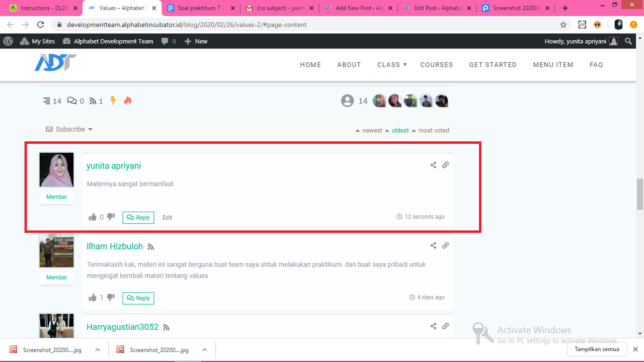
Task: Click Tampilkan semua downloads button
Action: [597, 349]
